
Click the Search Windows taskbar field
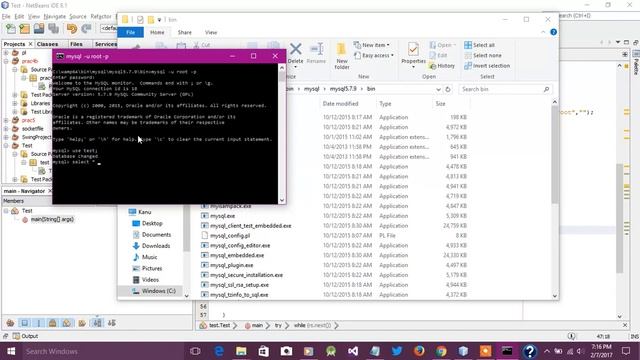(102, 351)
